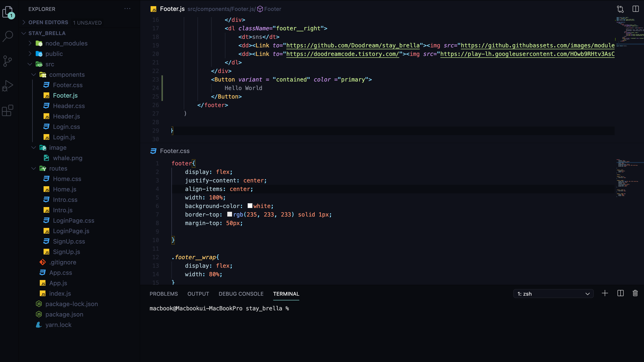The image size is (644, 362).
Task: Collapse the STAY_BRELLA project root
Action: [24, 33]
